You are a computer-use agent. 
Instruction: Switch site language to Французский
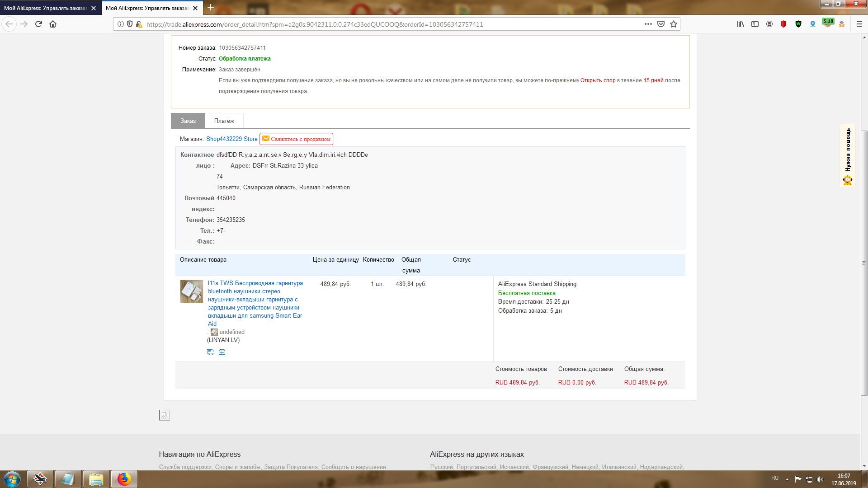point(550,467)
